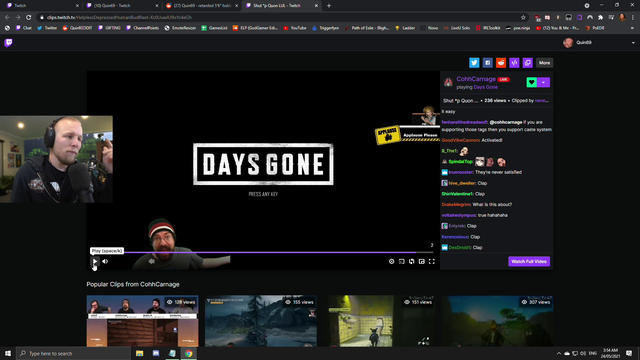Open Chrome three-dot menu

[x=633, y=18]
